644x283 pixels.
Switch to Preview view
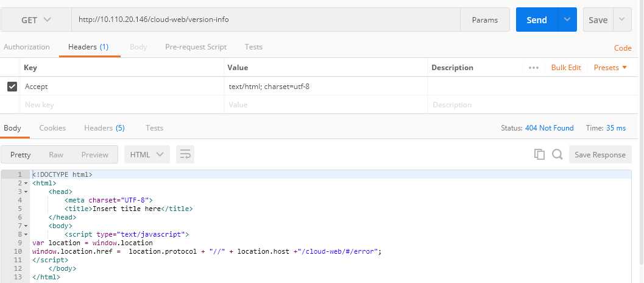point(95,155)
